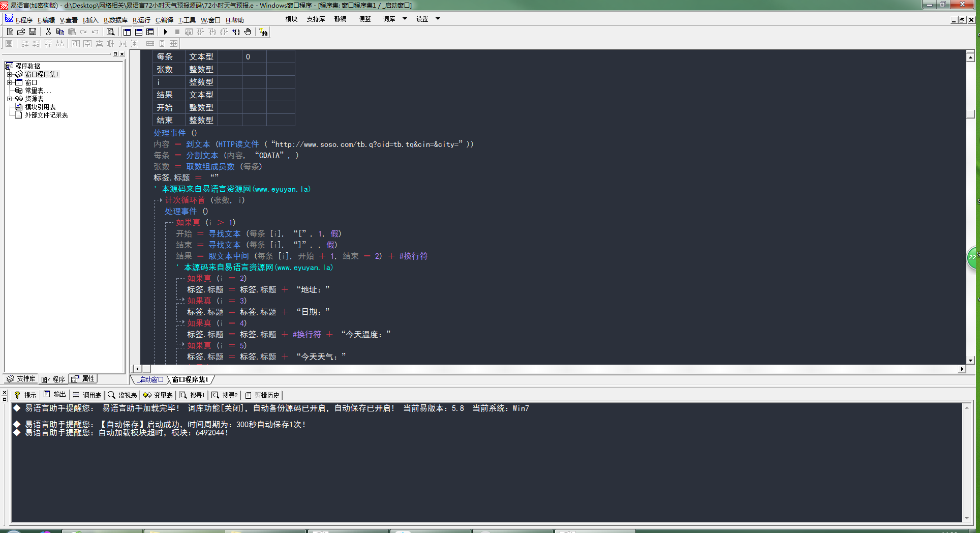Click the Cut scissors icon
The height and width of the screenshot is (533, 980).
pos(48,32)
